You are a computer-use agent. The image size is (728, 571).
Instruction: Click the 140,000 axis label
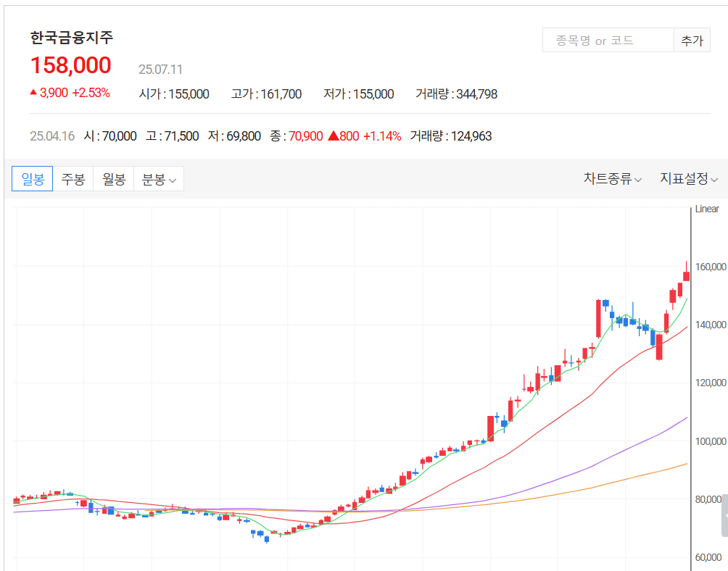point(711,325)
